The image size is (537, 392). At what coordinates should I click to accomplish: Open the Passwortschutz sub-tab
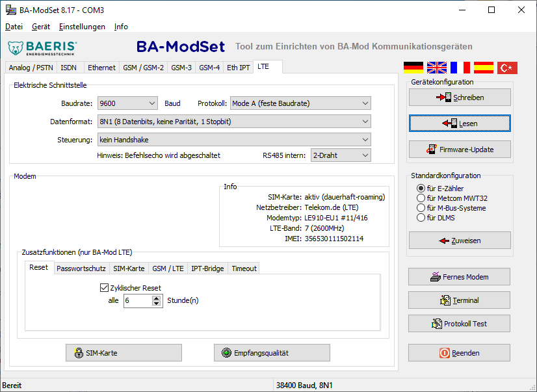pos(81,268)
